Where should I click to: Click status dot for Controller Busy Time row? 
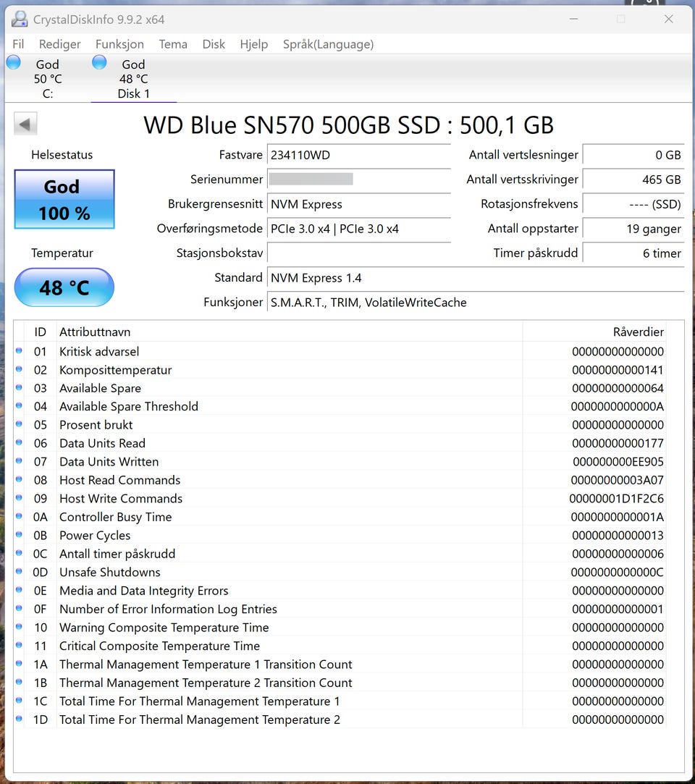[19, 516]
